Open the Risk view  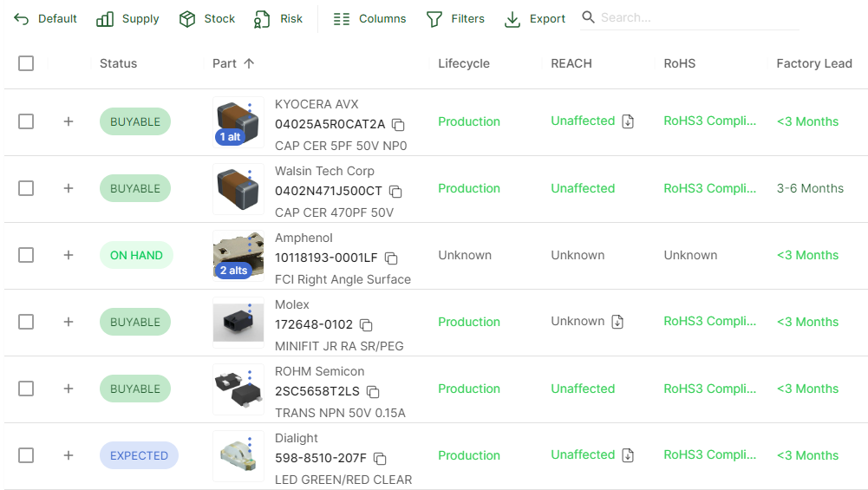[277, 19]
